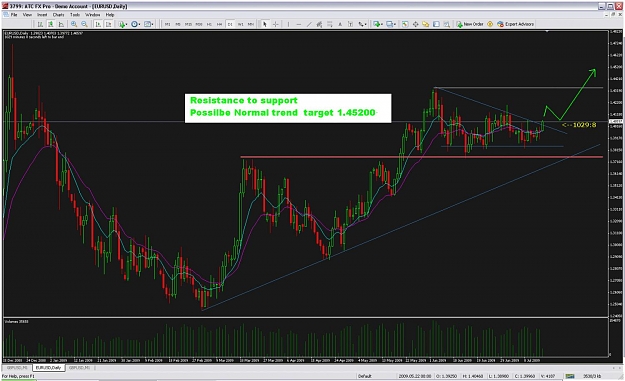Open the arrows objects dropdown

pyautogui.click(x=362, y=24)
